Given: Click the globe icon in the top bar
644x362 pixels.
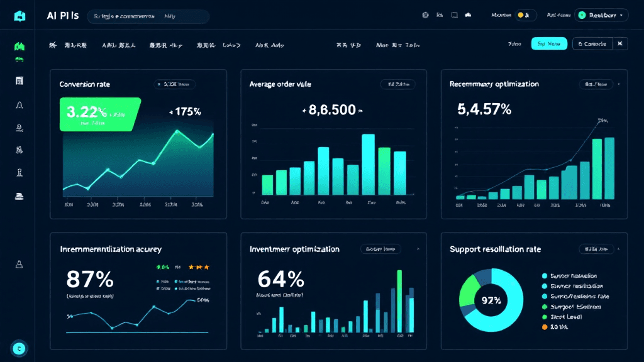Looking at the screenshot, I should click(x=425, y=15).
